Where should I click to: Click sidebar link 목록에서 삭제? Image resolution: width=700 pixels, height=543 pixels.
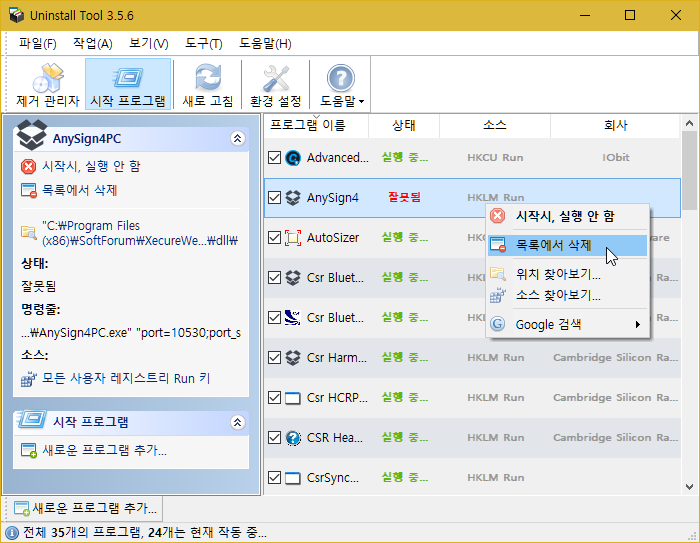click(x=79, y=190)
